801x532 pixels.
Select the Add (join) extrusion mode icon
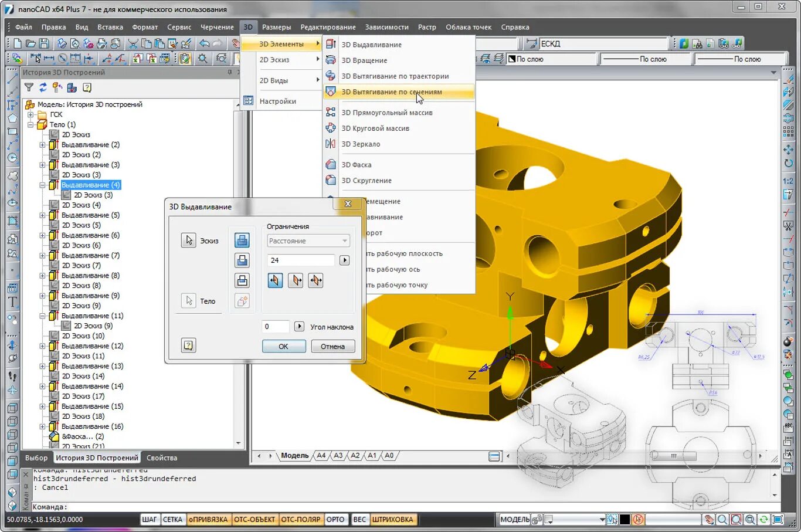coord(242,240)
